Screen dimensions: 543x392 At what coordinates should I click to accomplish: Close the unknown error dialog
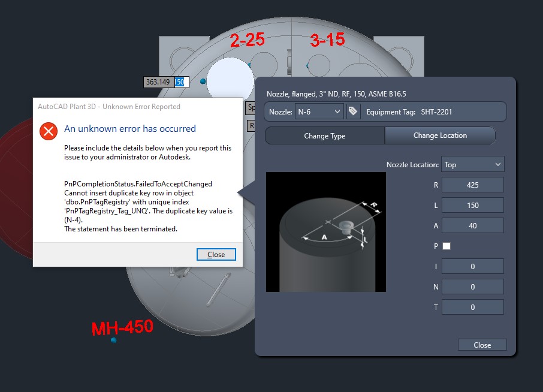tap(216, 254)
